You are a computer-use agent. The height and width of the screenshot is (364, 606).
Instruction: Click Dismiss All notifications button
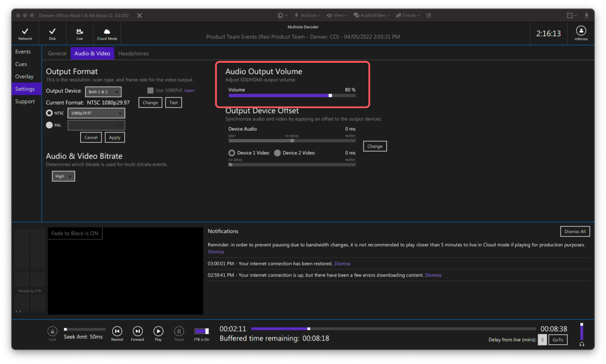[574, 231]
